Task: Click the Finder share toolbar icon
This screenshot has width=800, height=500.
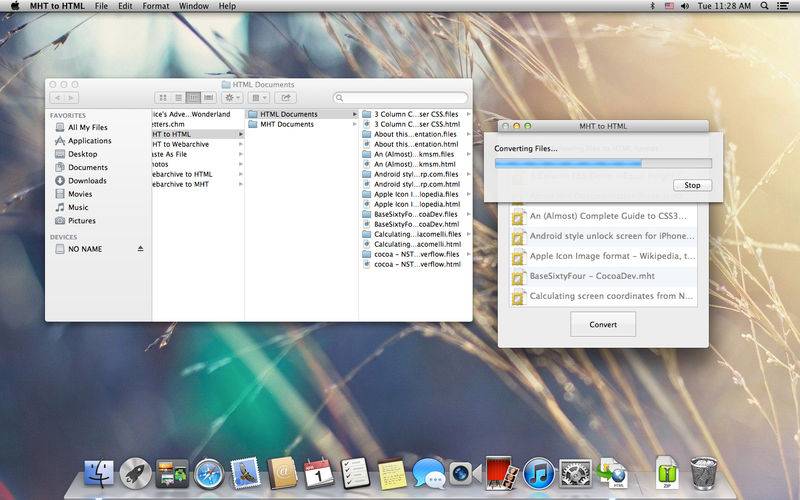Action: tap(286, 97)
